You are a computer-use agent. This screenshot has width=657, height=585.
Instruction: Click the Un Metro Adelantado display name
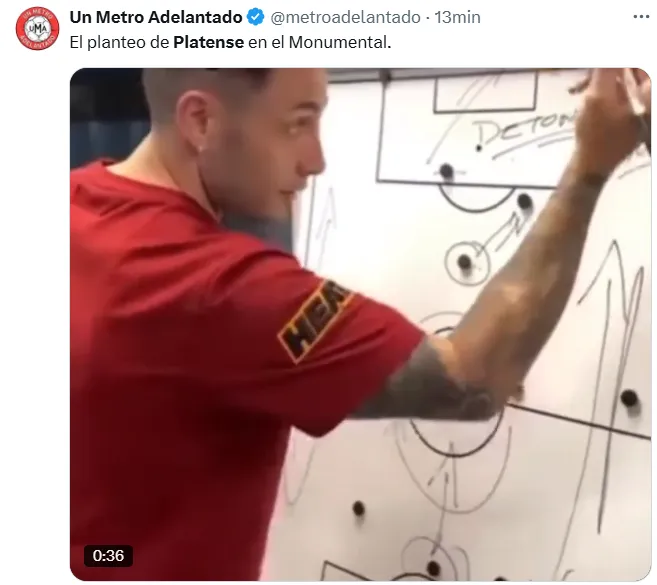pos(156,17)
